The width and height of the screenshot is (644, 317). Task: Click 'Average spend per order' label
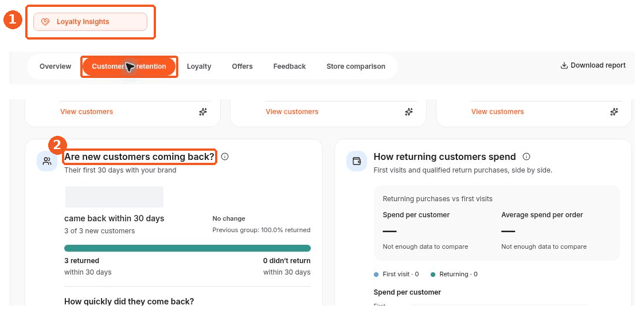coord(542,215)
